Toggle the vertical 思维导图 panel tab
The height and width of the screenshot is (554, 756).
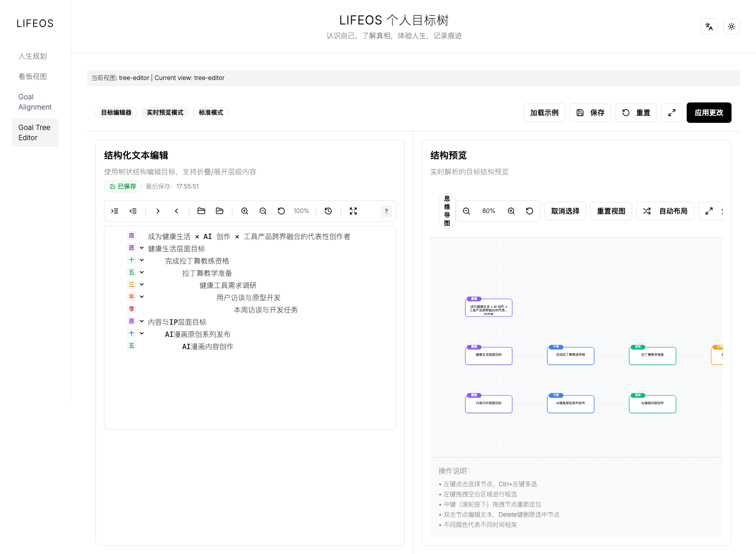pos(447,210)
